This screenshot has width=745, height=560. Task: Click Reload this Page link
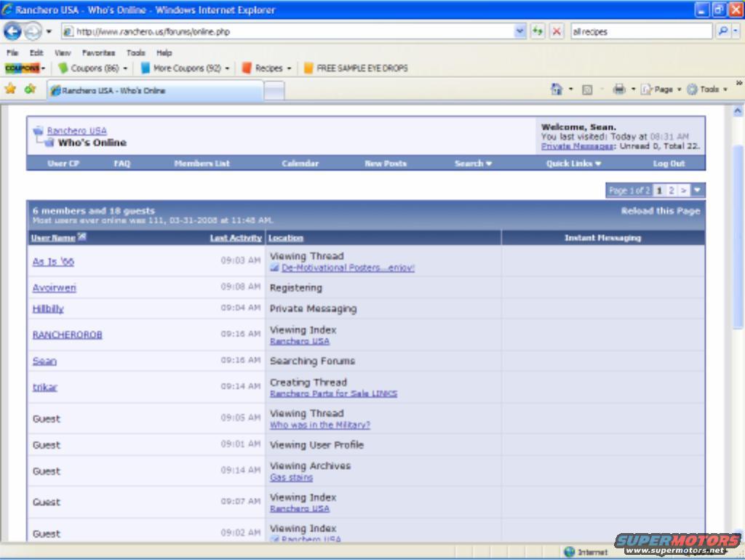(660, 211)
